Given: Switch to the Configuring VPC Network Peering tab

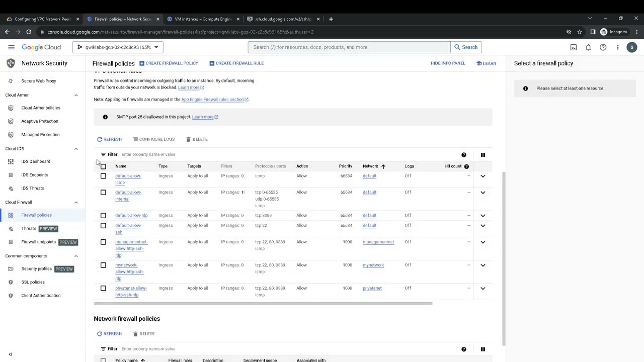Looking at the screenshot, I should [x=42, y=19].
